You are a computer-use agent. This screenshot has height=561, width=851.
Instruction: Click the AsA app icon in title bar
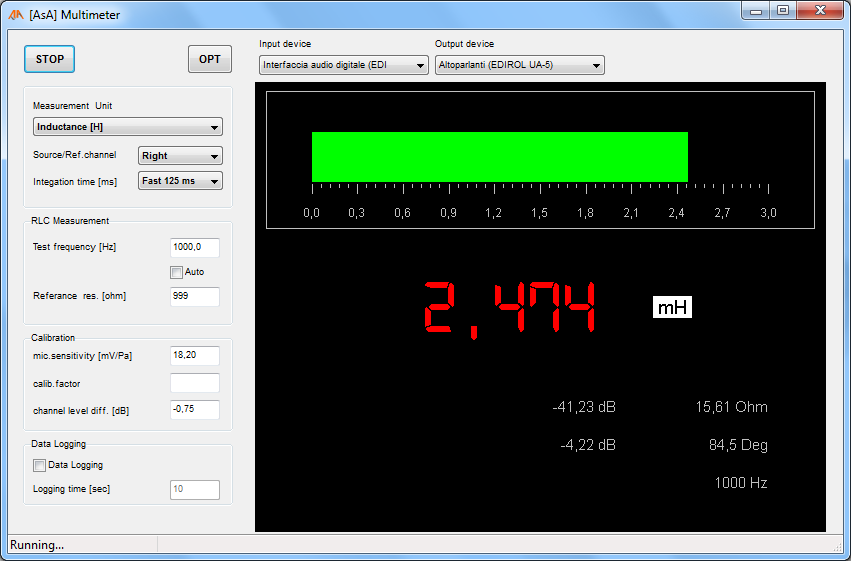[x=16, y=15]
